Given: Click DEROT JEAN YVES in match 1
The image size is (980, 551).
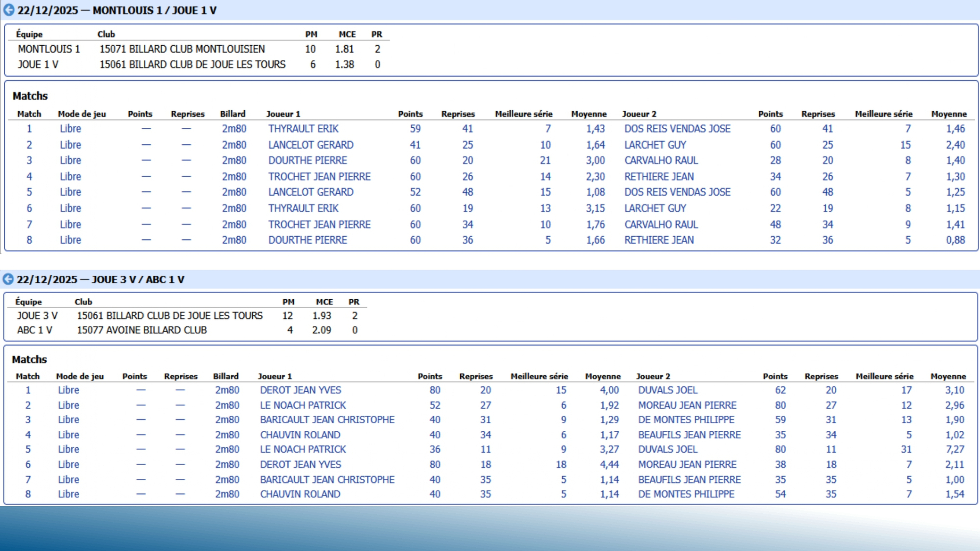Looking at the screenshot, I should 300,390.
